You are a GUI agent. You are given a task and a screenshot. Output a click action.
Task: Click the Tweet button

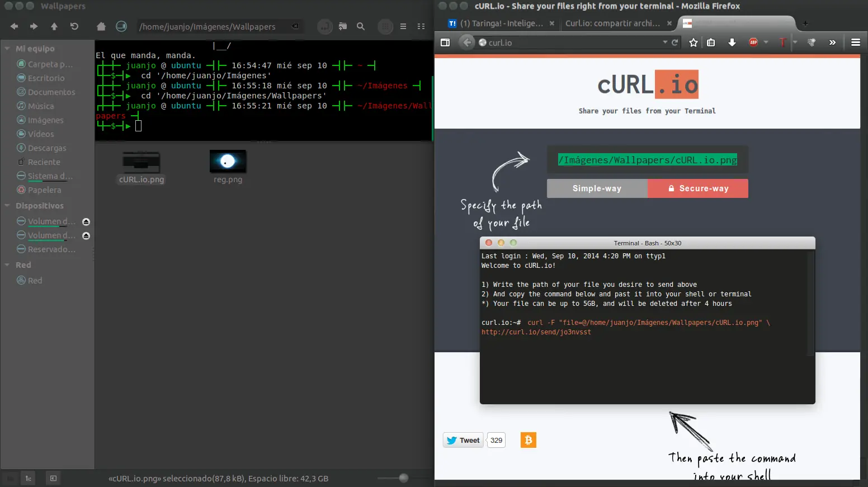(x=463, y=441)
